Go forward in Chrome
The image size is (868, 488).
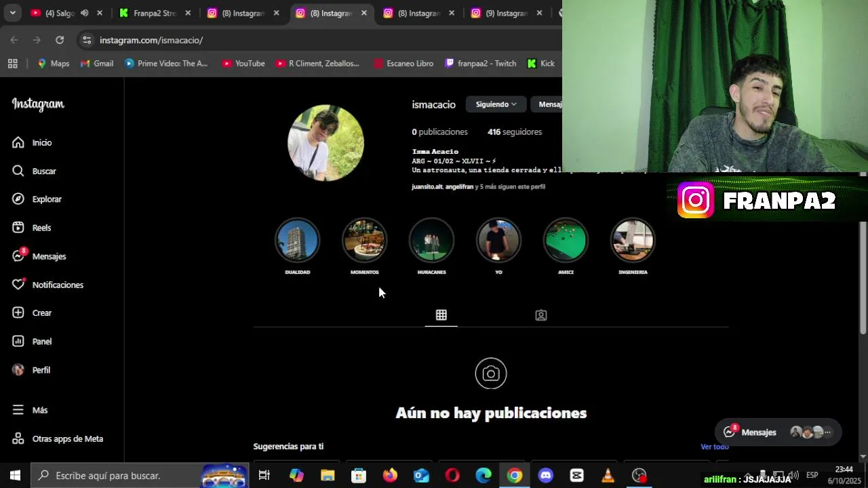[x=37, y=40]
